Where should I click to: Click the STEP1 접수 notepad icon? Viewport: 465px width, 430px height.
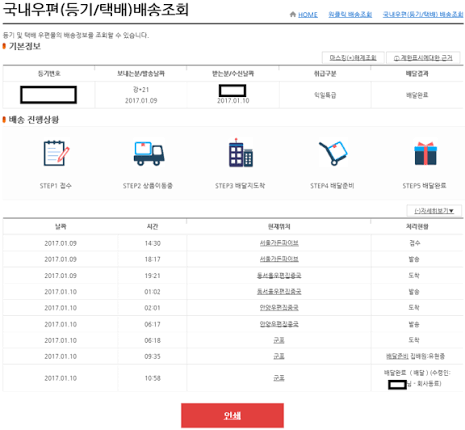pyautogui.click(x=56, y=153)
